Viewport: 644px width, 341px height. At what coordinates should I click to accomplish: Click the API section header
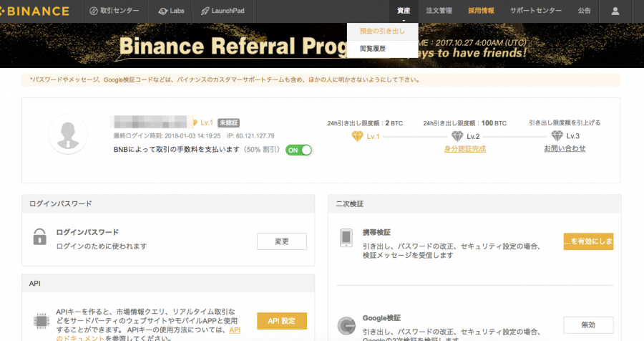pyautogui.click(x=168, y=284)
